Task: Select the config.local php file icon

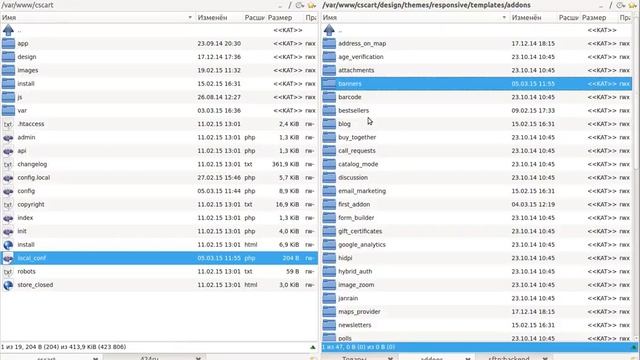Action: [x=8, y=178]
